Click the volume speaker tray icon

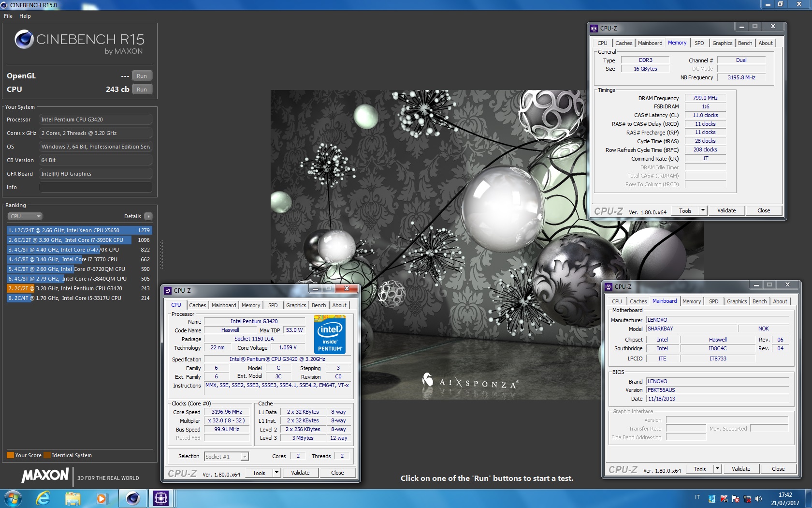758,499
